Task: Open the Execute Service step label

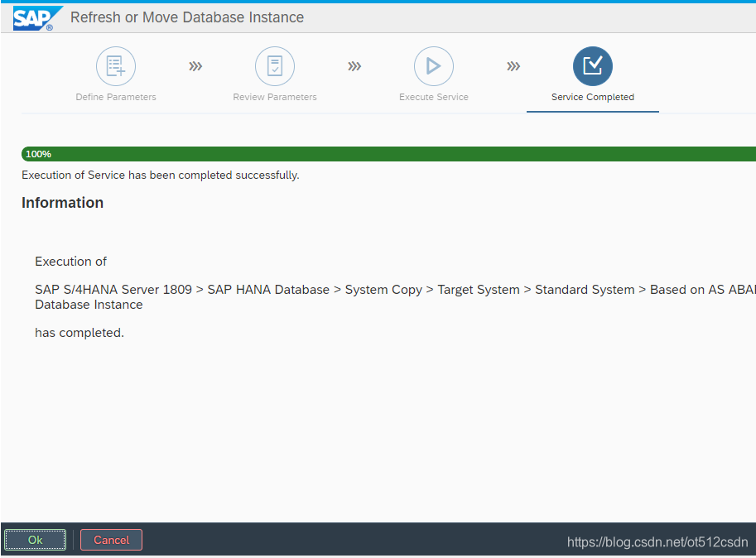Action: tap(434, 97)
